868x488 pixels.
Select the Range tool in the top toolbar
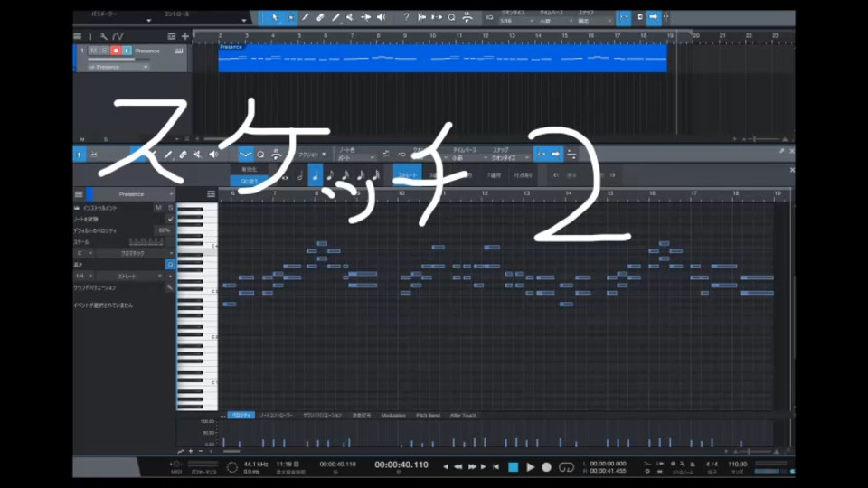click(x=290, y=18)
